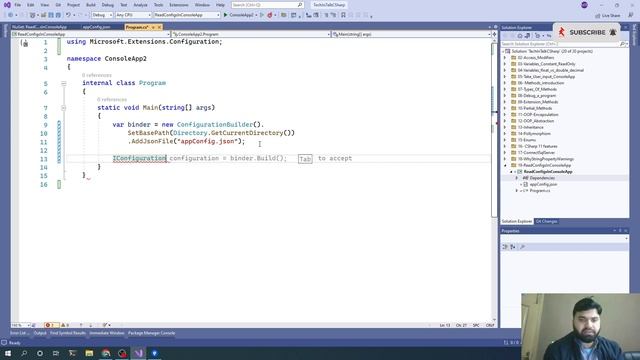Click the title bar search box
This screenshot has width=640, height=360.
267,5
